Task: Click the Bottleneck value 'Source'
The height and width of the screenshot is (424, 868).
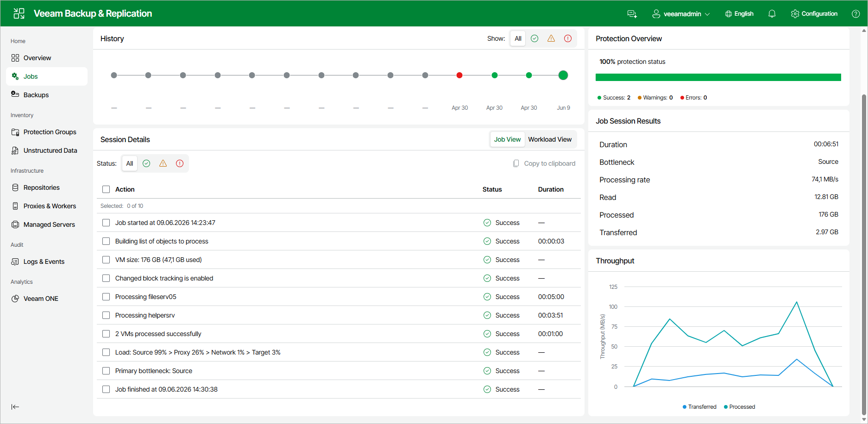Action: [828, 162]
